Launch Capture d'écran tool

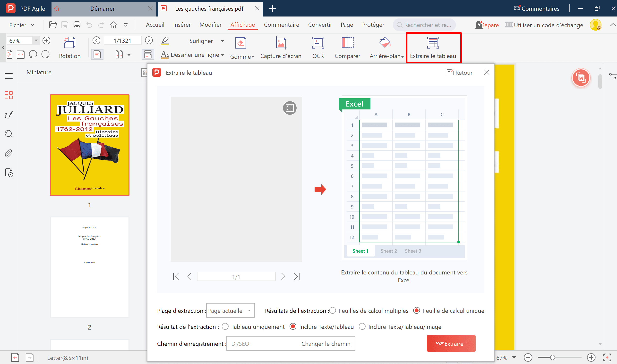coord(281,48)
